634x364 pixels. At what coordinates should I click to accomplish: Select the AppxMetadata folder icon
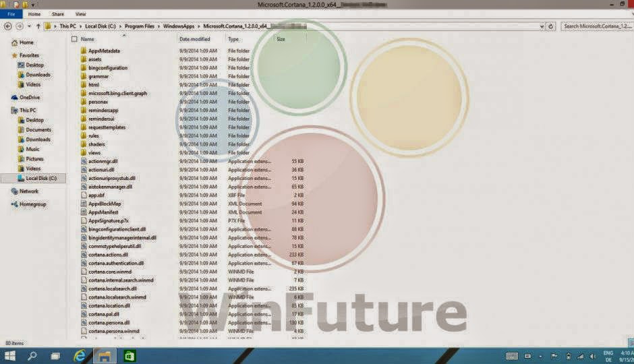coord(84,51)
